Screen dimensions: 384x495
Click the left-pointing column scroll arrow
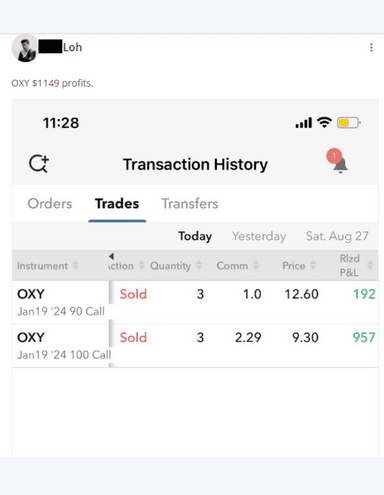tap(111, 256)
